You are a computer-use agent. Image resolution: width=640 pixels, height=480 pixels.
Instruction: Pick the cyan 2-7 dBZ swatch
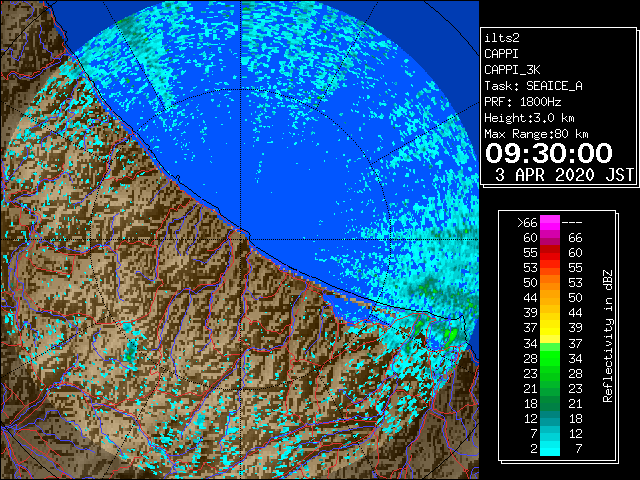[550, 448]
